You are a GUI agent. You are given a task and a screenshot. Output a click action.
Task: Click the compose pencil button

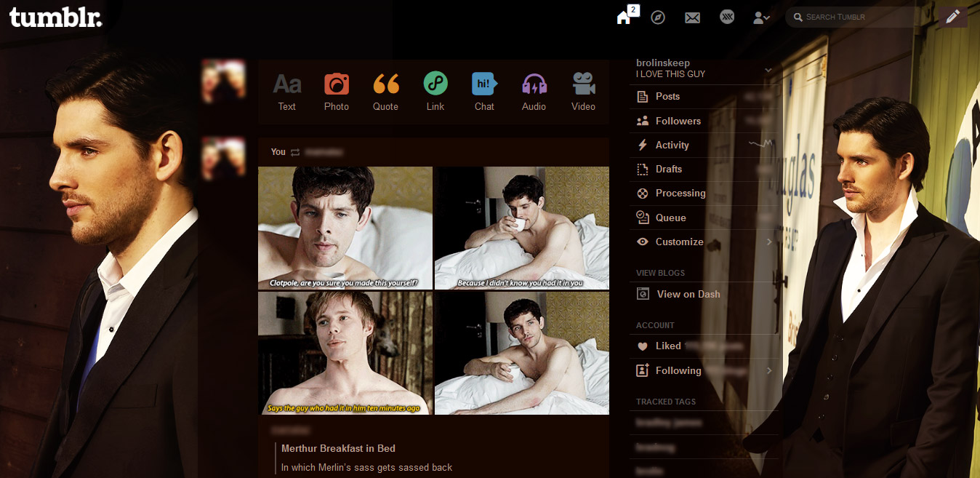[x=953, y=17]
